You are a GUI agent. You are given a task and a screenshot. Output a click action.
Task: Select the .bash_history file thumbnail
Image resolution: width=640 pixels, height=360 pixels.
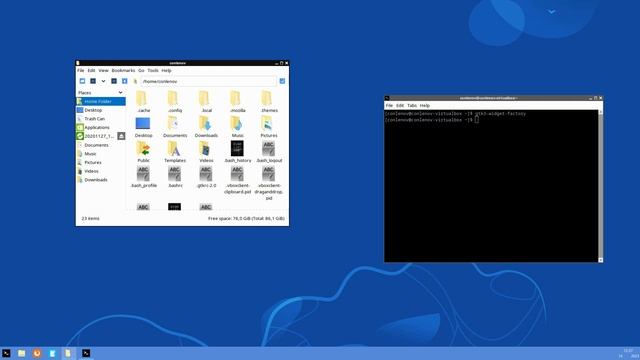click(237, 149)
